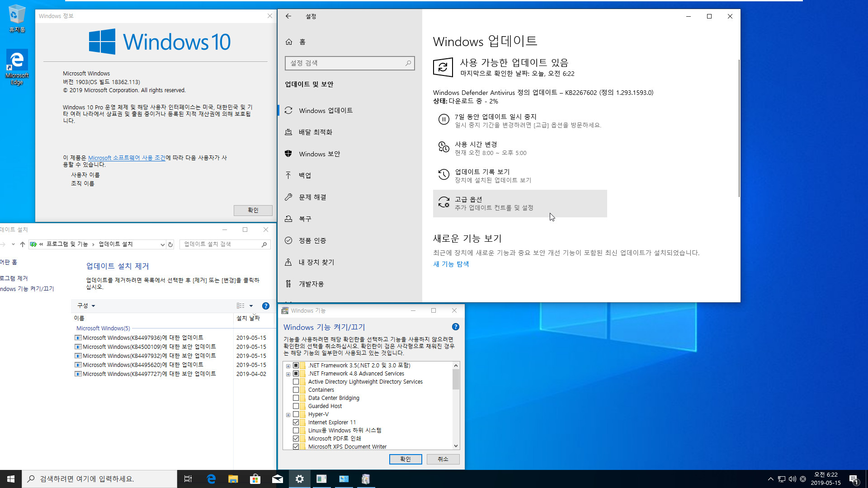Click the taskbar search box
This screenshot has height=488, width=868.
[x=99, y=479]
